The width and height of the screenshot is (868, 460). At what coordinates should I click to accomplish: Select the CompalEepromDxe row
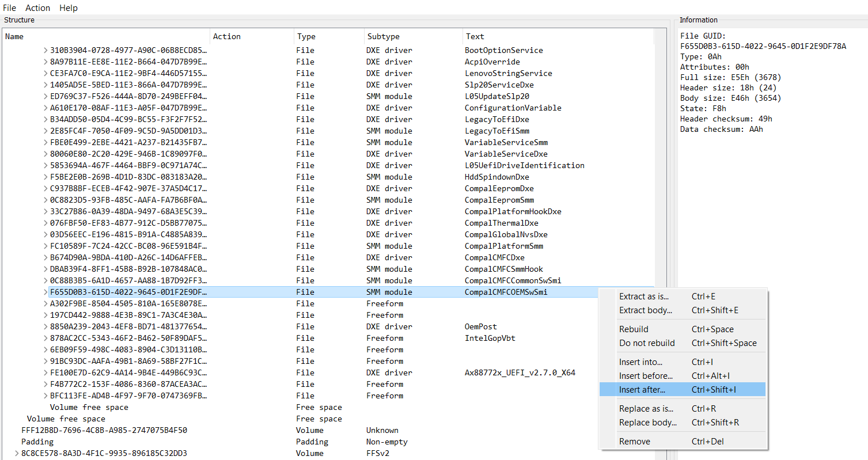328,188
